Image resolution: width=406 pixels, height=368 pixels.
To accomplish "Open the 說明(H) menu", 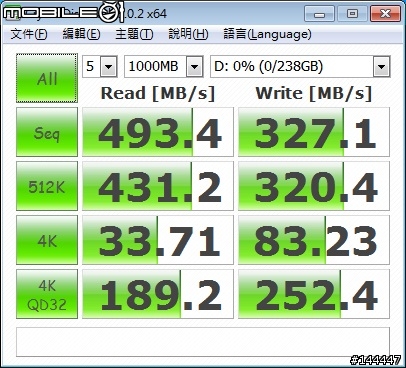I will tap(188, 34).
